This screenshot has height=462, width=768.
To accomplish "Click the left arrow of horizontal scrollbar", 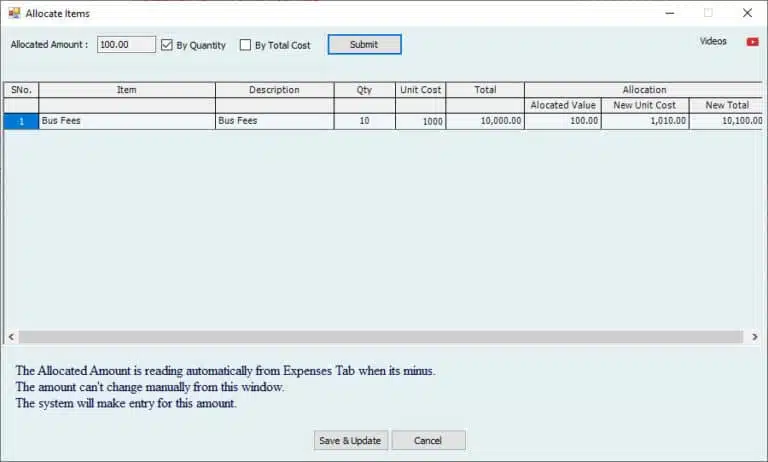I will 10,337.
